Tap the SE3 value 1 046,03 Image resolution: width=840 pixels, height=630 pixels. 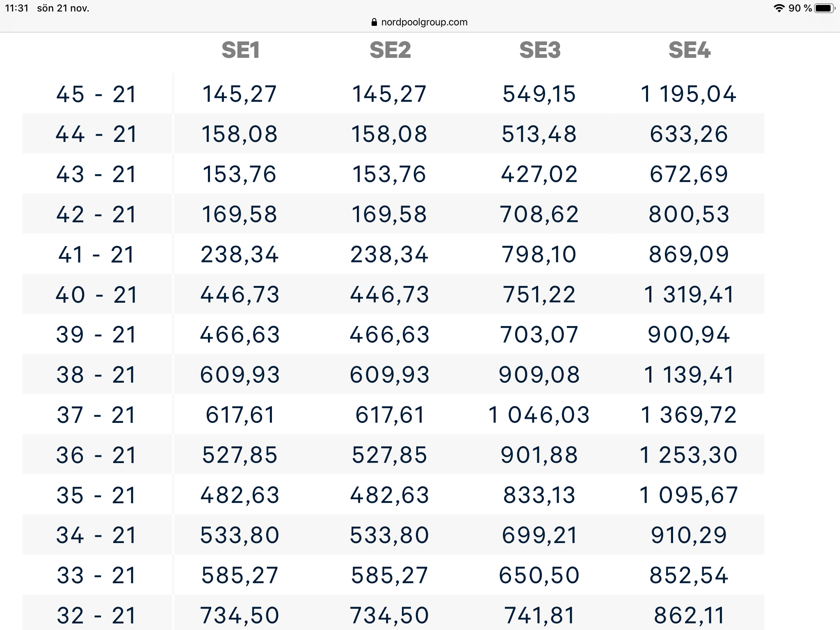(x=539, y=415)
